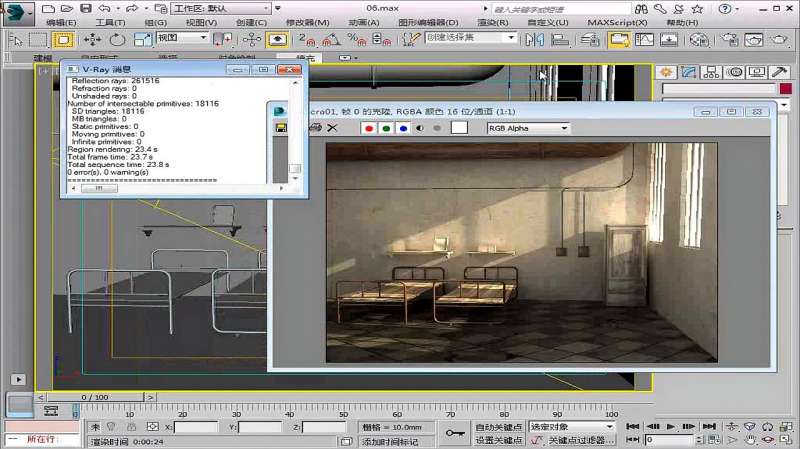Open the Utilities hammer panel
The width and height of the screenshot is (800, 449).
(x=778, y=72)
